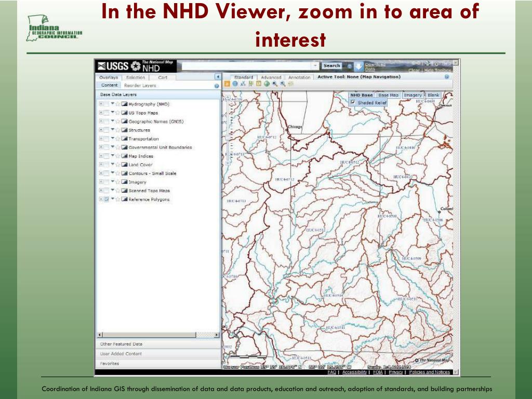Favorite the Hydrography (NHD) layer star

118,104
